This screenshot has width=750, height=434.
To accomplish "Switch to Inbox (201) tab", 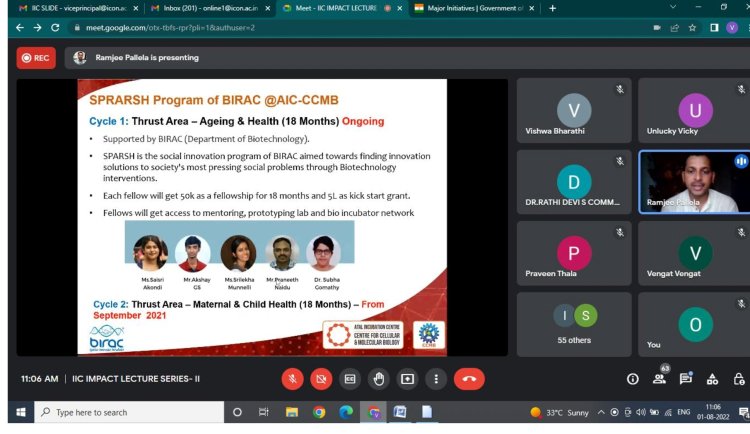I will click(210, 8).
